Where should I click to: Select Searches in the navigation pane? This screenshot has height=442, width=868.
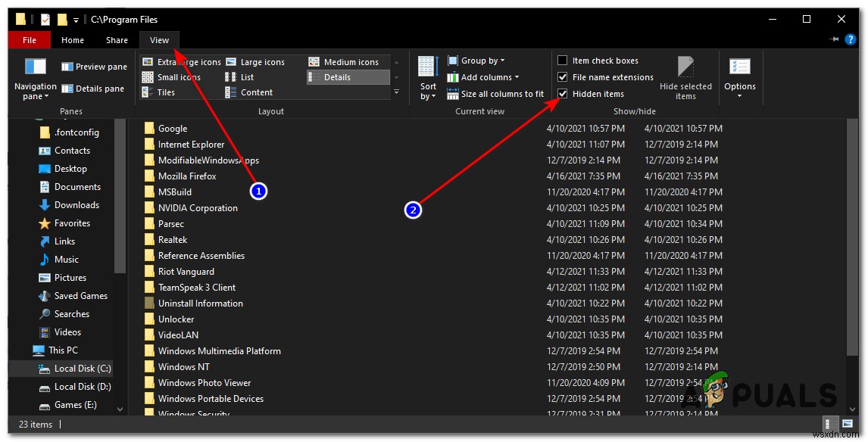coord(64,313)
